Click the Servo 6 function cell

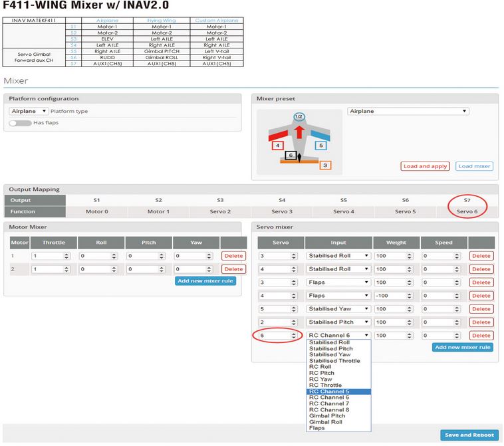(467, 212)
